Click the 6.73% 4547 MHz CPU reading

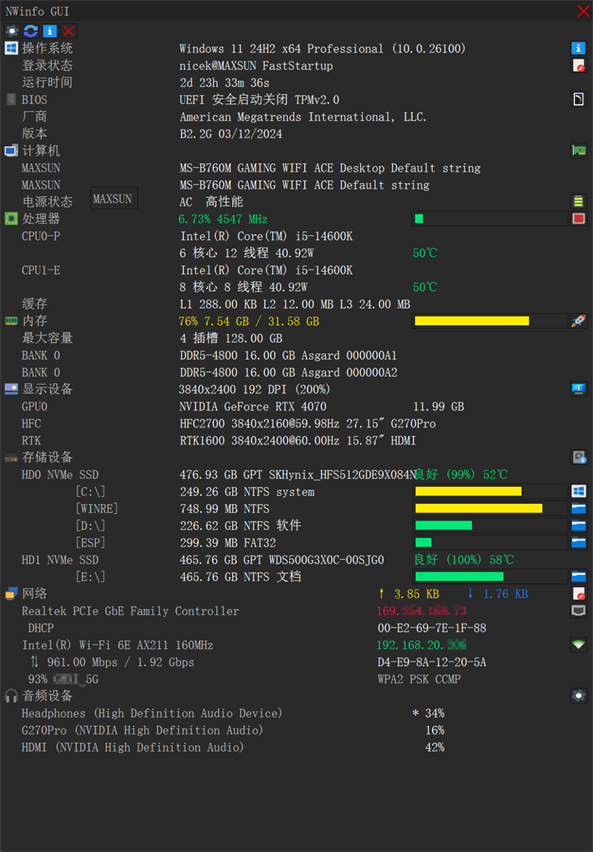tap(223, 219)
